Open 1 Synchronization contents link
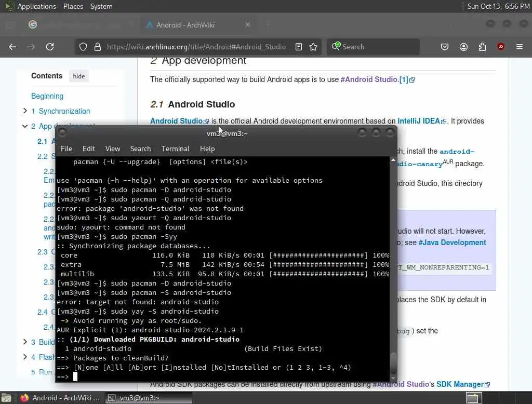 pyautogui.click(x=61, y=111)
